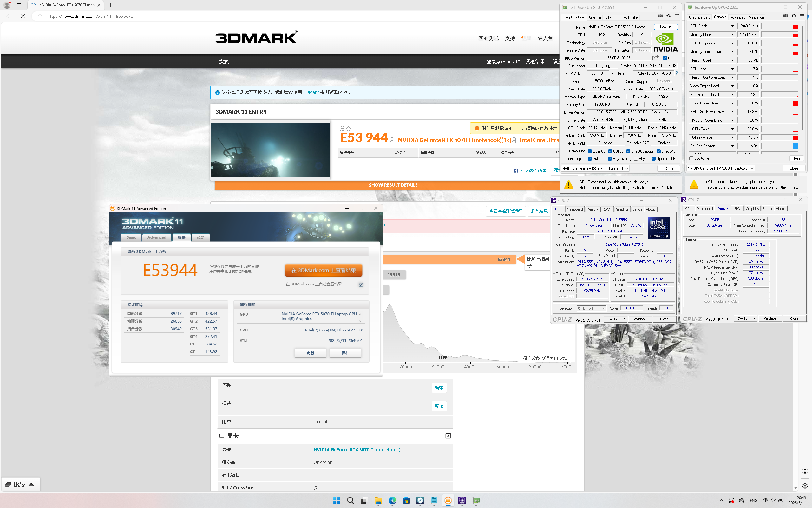This screenshot has height=508, width=812.
Task: Click the 3DMark 11 result thumbnail image
Action: coord(270,150)
